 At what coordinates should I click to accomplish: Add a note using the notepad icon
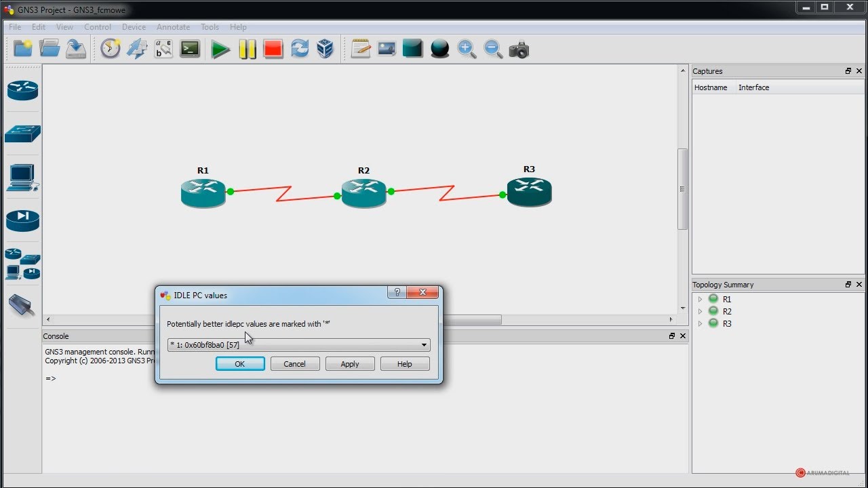pos(361,49)
